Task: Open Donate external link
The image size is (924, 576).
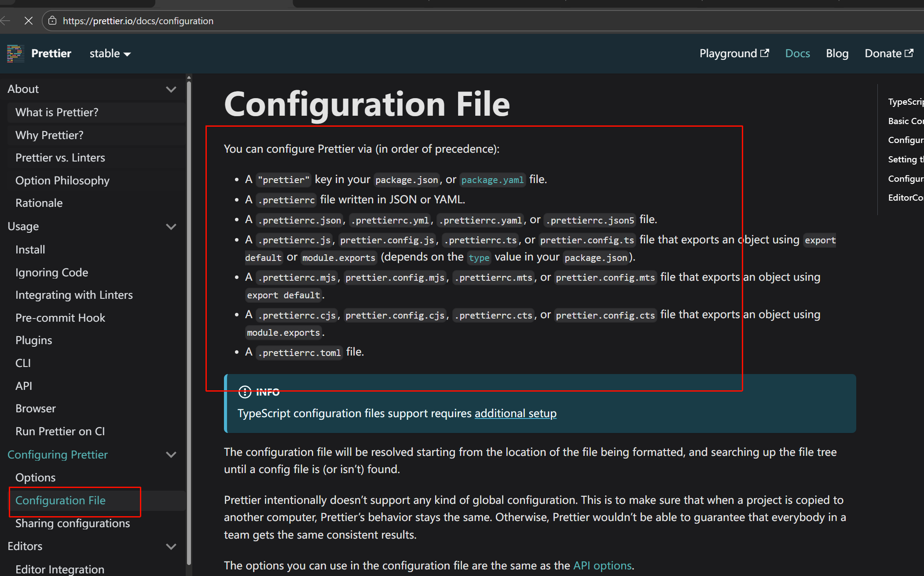Action: [888, 54]
